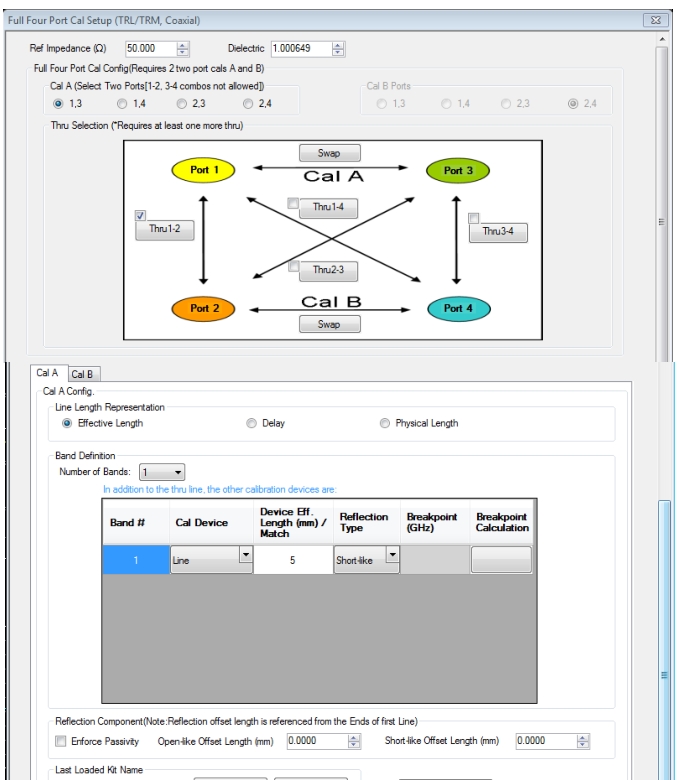Screen dimensions: 679x780
Task: Click the Swap button above Cal A
Action: point(329,153)
